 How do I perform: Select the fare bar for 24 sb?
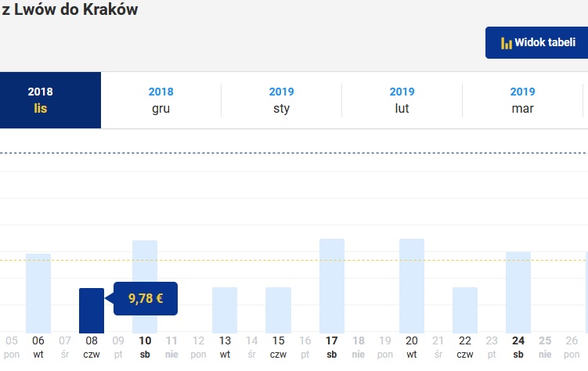[x=518, y=293]
